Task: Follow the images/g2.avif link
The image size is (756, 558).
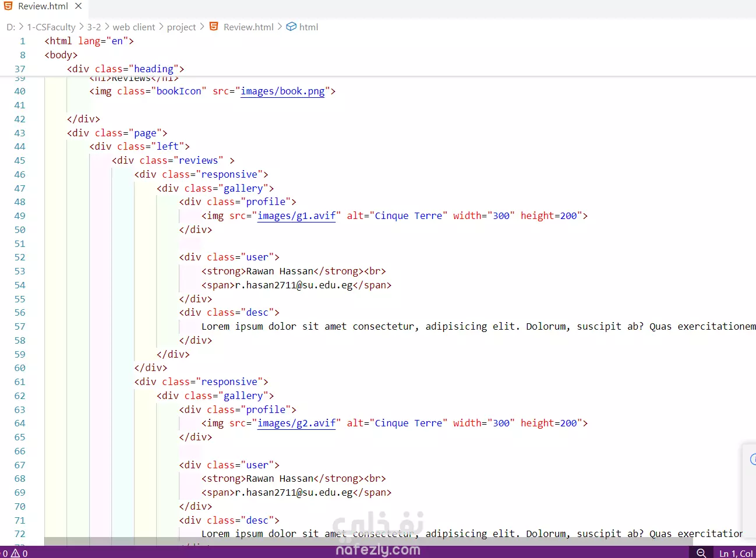Action: (296, 423)
